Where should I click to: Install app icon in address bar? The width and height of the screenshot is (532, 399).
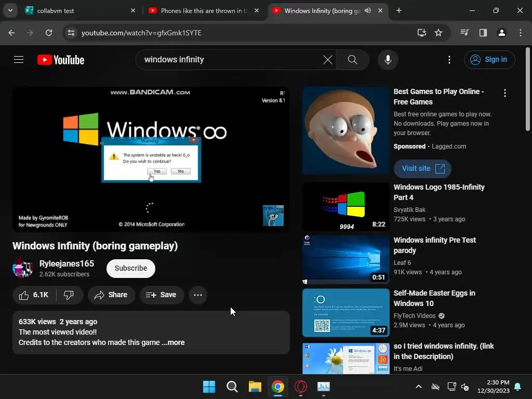[421, 33]
